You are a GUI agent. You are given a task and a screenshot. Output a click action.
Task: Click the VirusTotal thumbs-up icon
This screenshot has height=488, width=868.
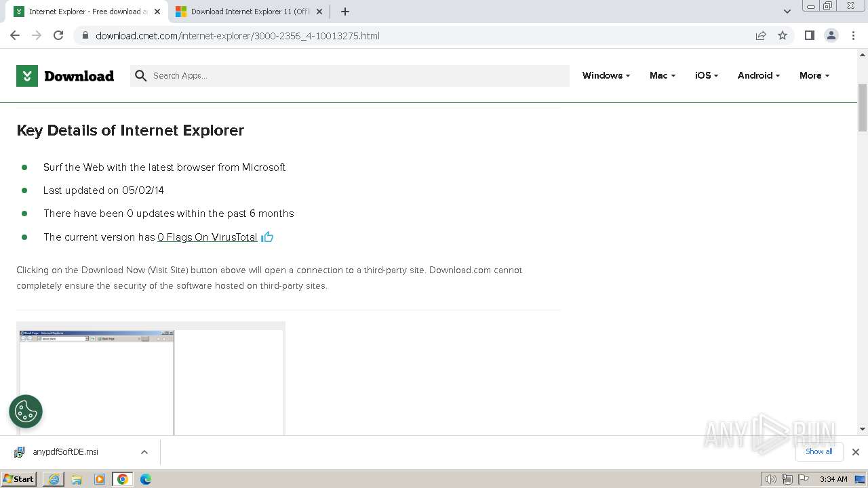coord(267,237)
